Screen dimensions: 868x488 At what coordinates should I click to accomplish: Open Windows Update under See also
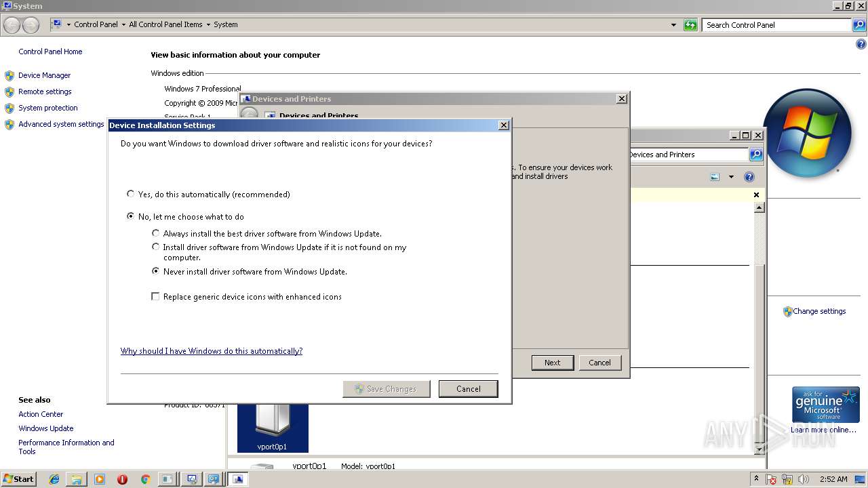click(46, 428)
